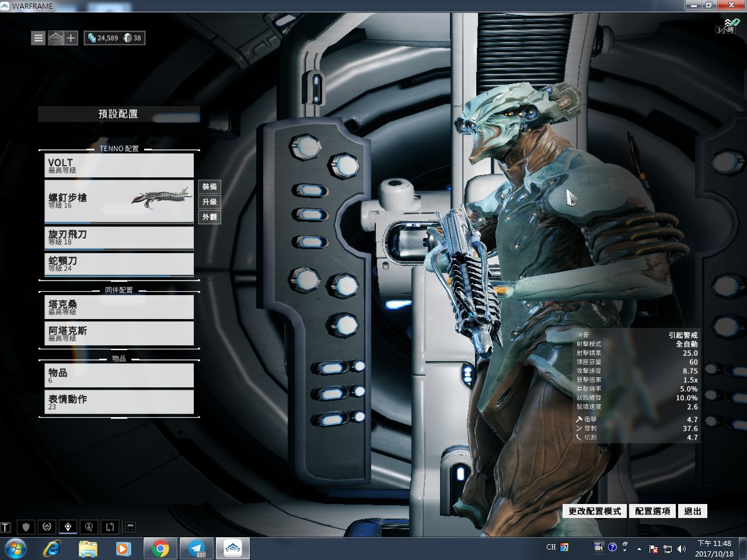Expand 配置選項 loadout options

click(x=652, y=511)
